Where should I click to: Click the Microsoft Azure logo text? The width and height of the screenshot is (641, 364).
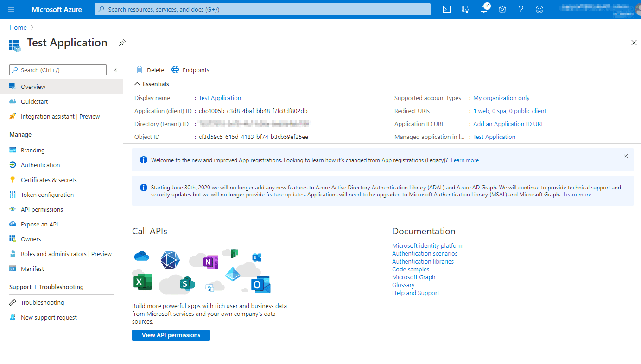(x=57, y=9)
